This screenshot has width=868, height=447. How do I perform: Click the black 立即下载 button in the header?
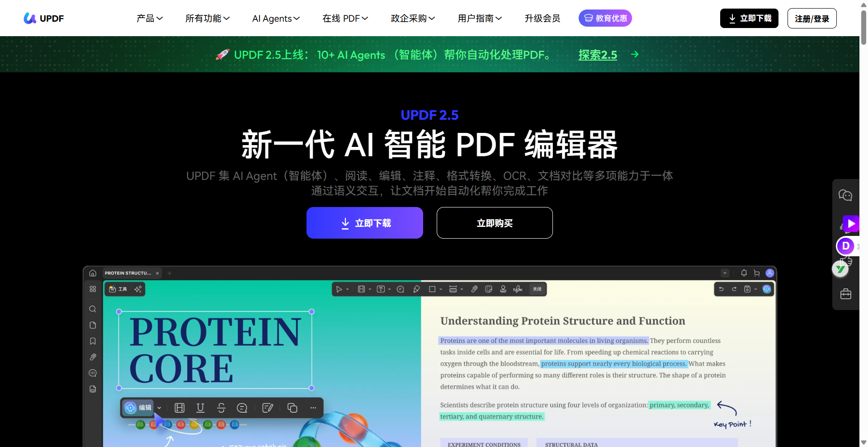[749, 18]
